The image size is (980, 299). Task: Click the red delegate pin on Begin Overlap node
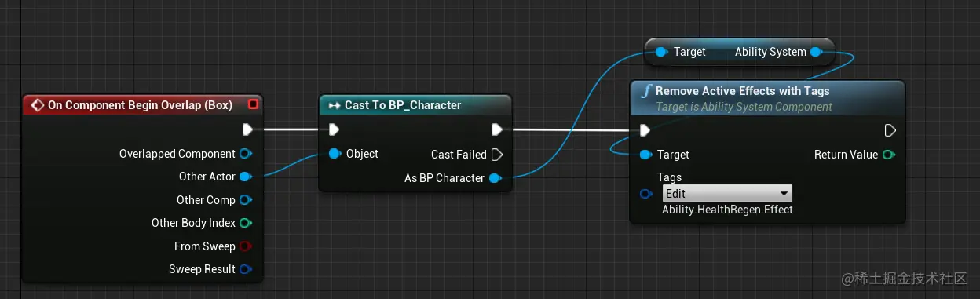click(x=253, y=104)
